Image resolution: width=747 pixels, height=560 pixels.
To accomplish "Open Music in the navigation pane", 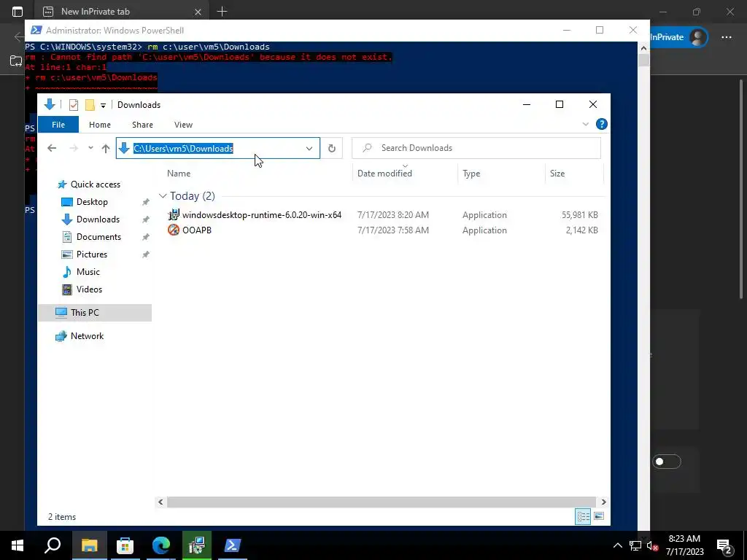I will pyautogui.click(x=88, y=272).
